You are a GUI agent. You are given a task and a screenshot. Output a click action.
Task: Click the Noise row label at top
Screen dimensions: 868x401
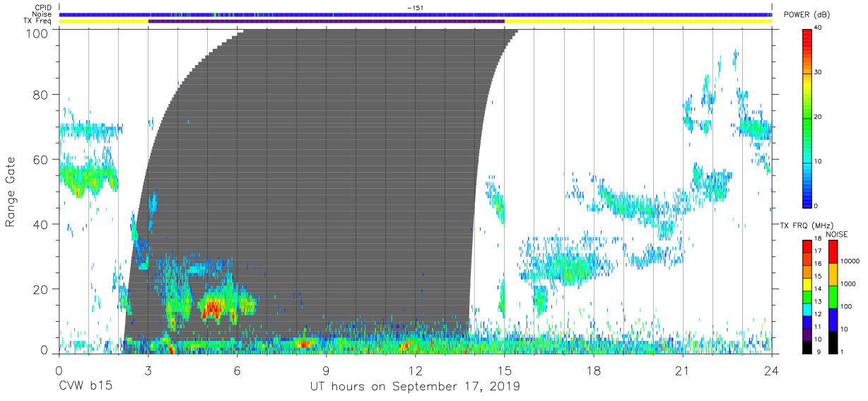click(43, 14)
